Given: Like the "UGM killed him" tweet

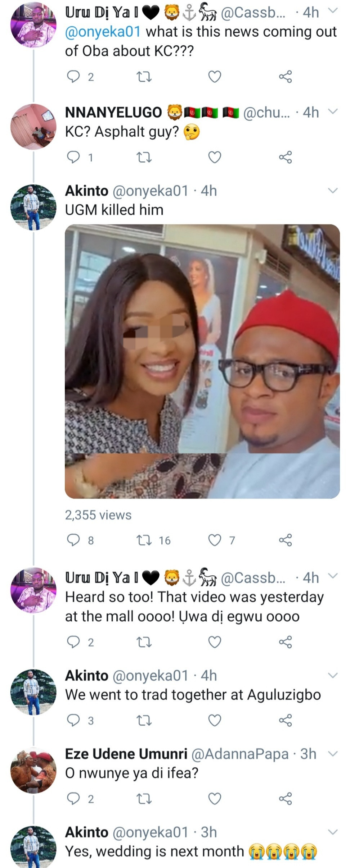Looking at the screenshot, I should coord(215,540).
